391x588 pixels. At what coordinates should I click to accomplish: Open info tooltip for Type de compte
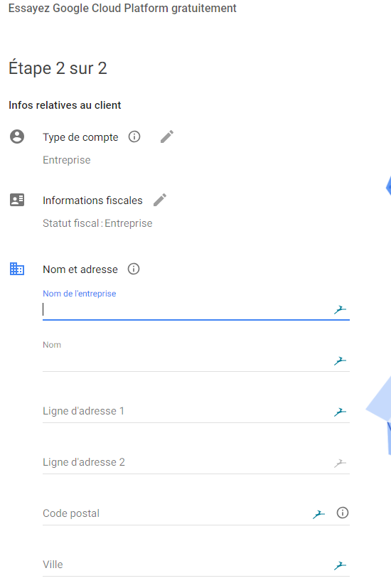coord(134,137)
